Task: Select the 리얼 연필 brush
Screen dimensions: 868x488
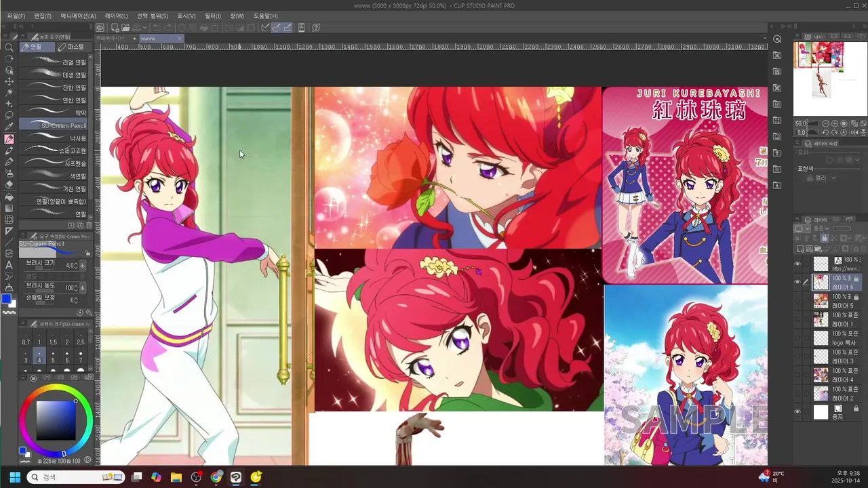Action: click(54, 62)
